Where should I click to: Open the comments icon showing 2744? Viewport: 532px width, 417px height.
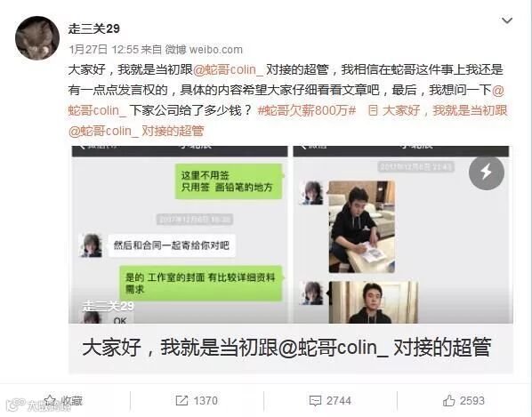[330, 401]
